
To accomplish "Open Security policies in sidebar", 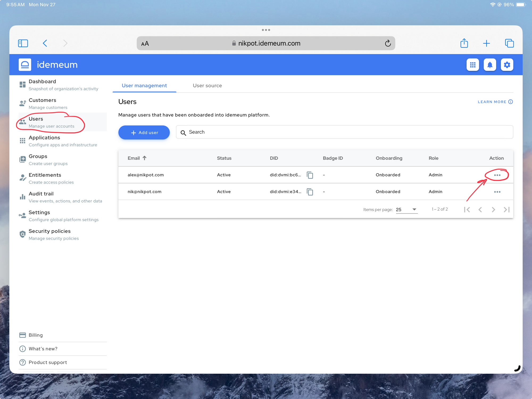I will [x=49, y=231].
